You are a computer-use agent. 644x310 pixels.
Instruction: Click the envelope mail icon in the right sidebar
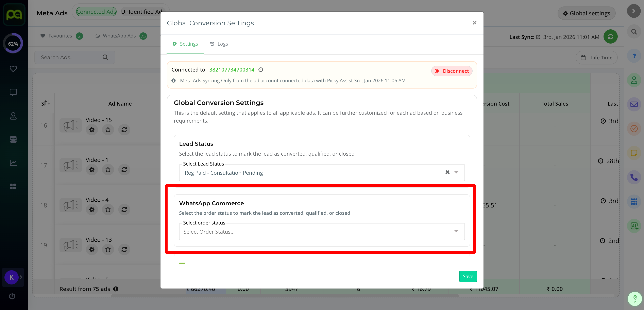click(x=634, y=104)
